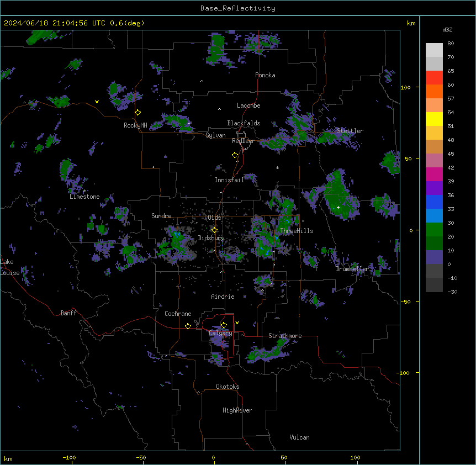Select the Innisfail label

[229, 180]
